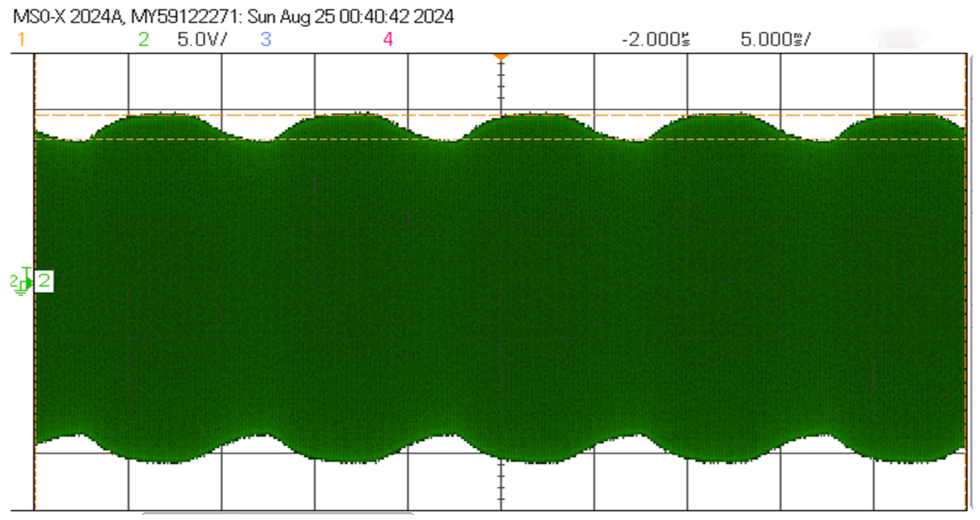Select the blue channel 3 indicator
The width and height of the screenshot is (980, 520).
click(x=266, y=39)
